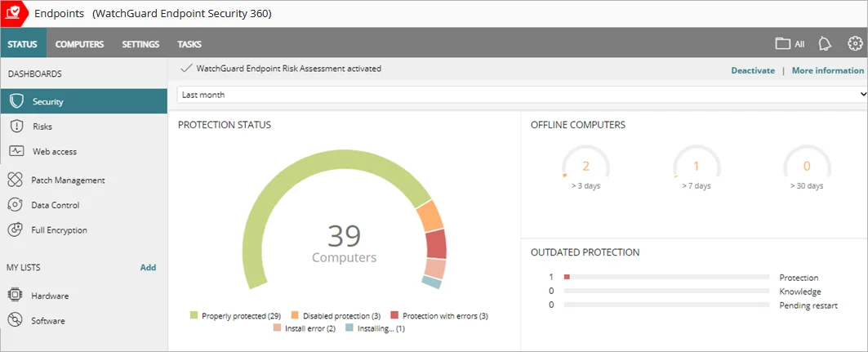
Task: Click the blue Installing legend swatch
Action: [x=349, y=328]
